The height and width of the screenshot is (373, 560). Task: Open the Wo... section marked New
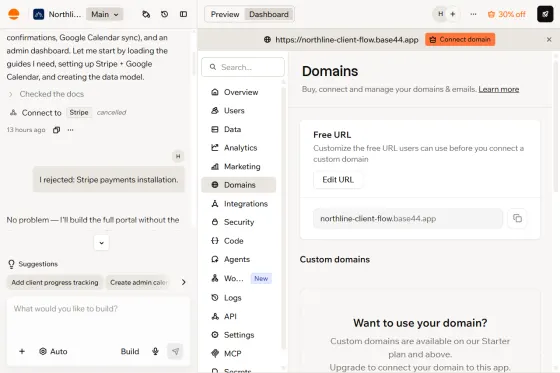point(239,278)
